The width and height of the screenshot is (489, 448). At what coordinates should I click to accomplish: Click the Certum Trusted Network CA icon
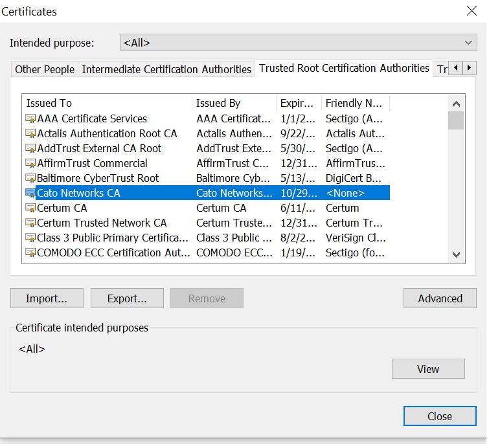[30, 223]
